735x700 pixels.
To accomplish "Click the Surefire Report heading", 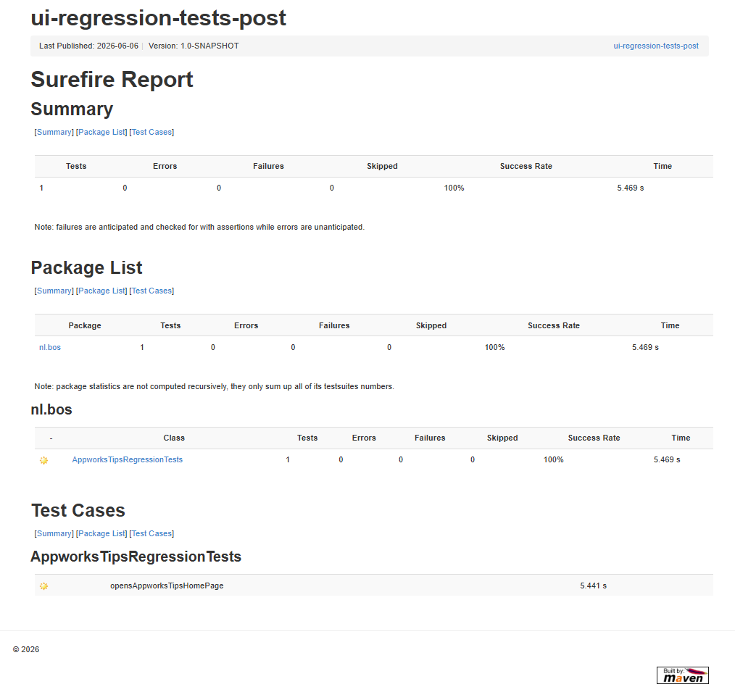I will (x=112, y=79).
